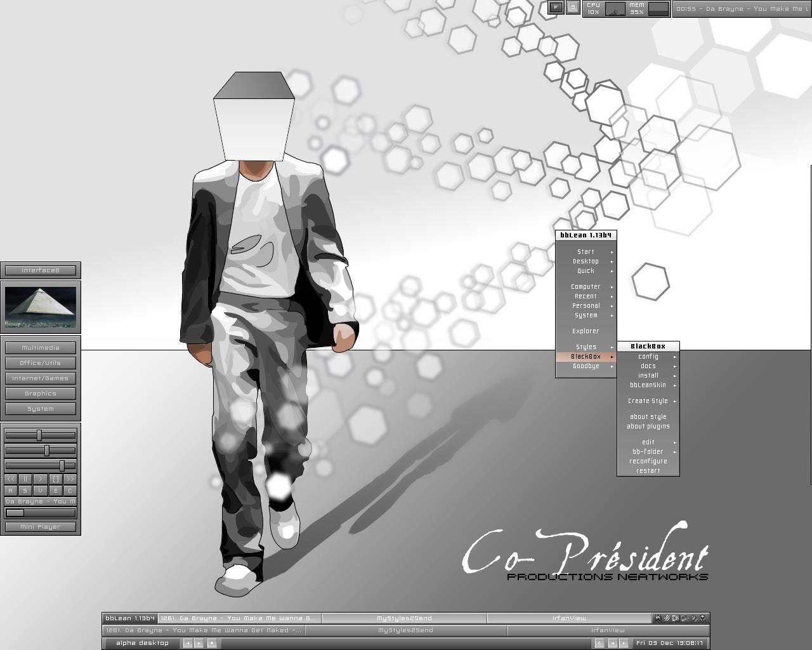Image resolution: width=812 pixels, height=650 pixels.
Task: Open the Internet/Games category
Action: click(41, 378)
